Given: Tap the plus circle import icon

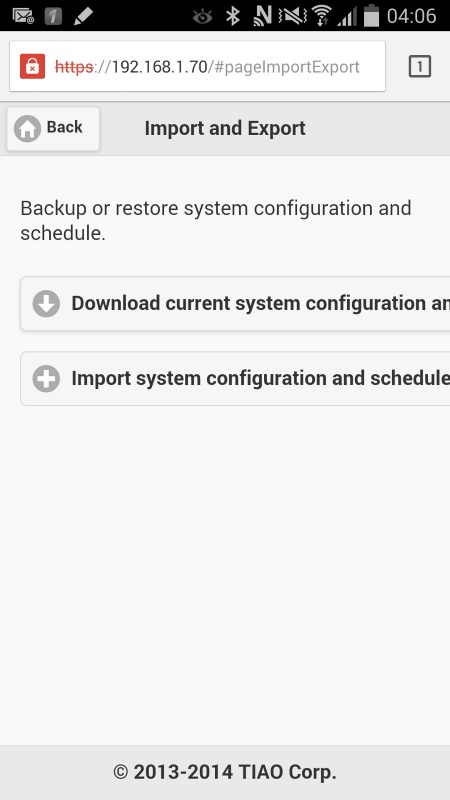Looking at the screenshot, I should [46, 379].
